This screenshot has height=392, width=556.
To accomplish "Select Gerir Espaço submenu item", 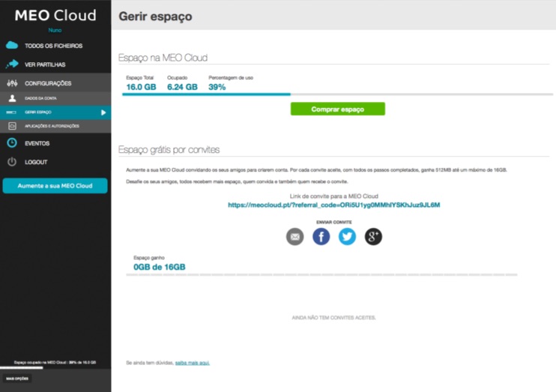I will coord(55,112).
